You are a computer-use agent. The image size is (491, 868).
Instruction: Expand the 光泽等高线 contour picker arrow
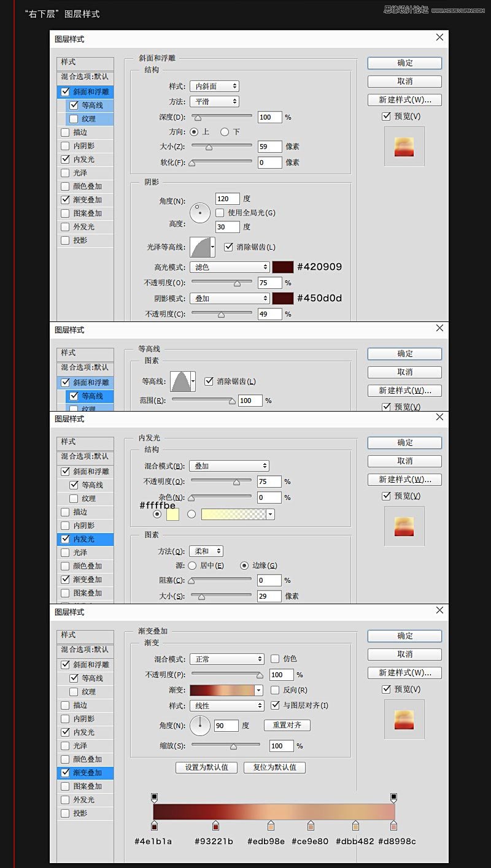[213, 247]
